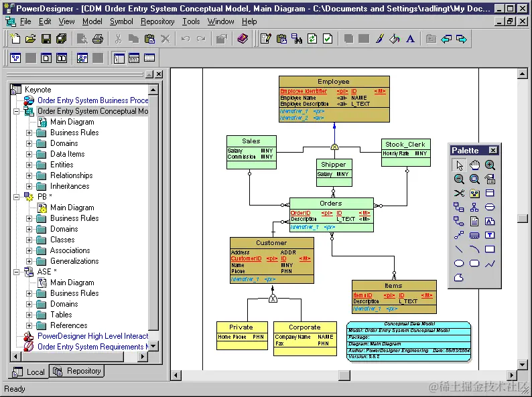
Task: Click diagram horizontal scrollbar thumb
Action: click(344, 376)
